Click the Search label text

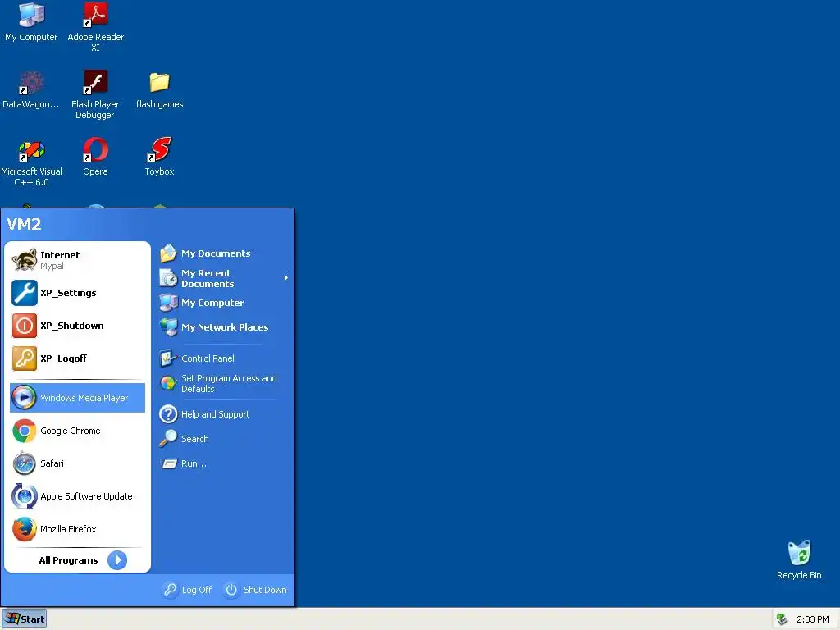(195, 439)
